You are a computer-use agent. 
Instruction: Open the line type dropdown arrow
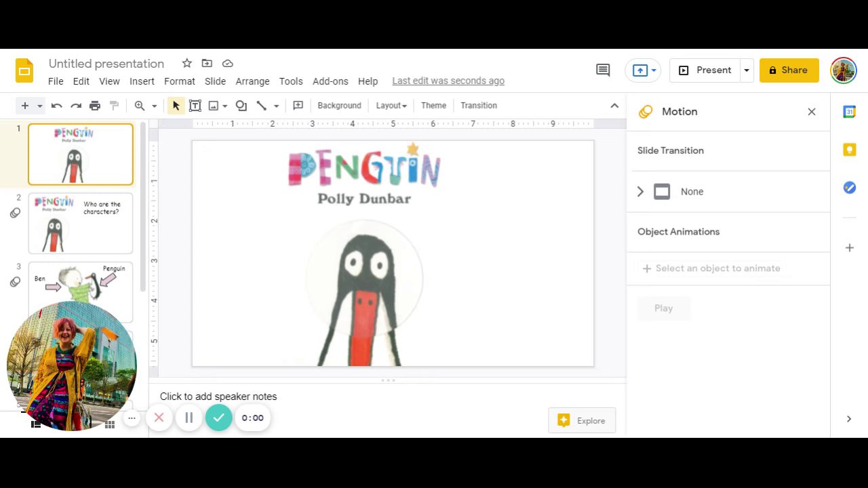click(276, 106)
